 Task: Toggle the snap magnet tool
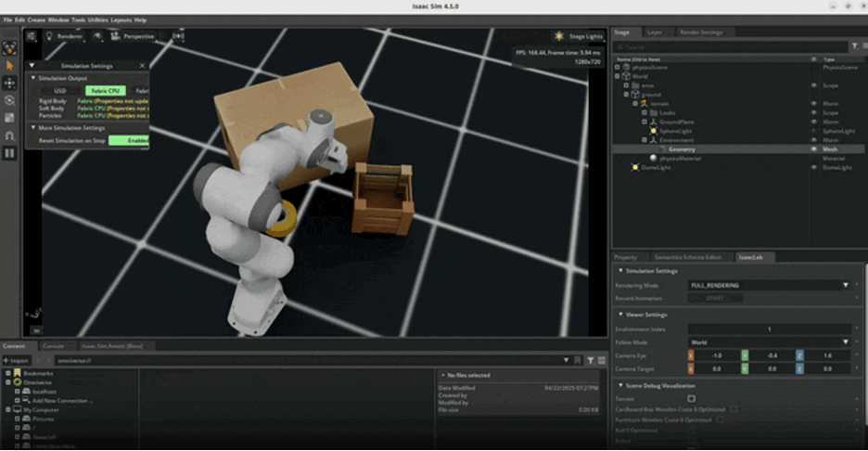click(10, 135)
